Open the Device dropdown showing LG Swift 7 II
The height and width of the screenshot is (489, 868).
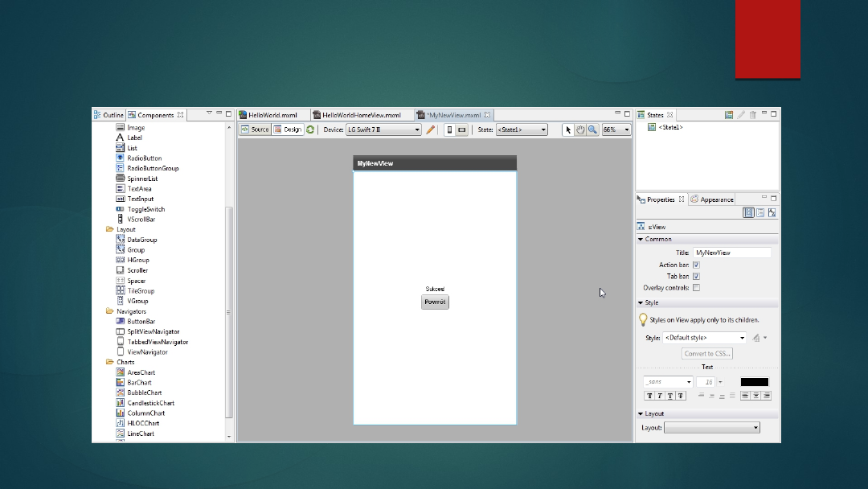pyautogui.click(x=383, y=129)
